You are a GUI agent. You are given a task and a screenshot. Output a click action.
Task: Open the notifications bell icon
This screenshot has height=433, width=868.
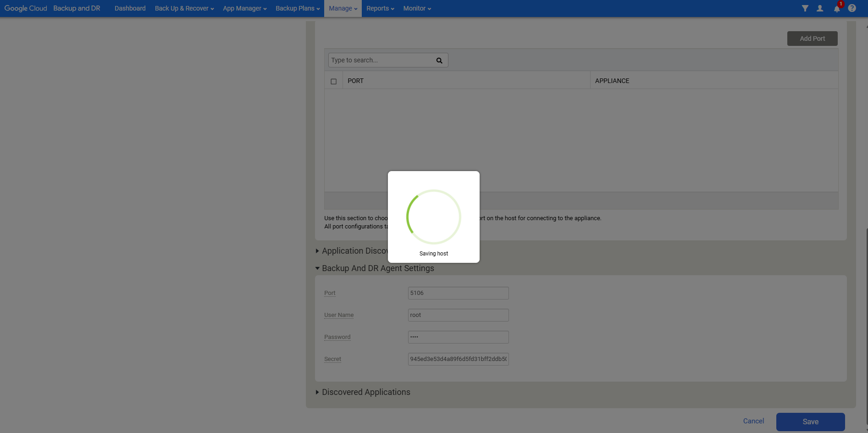pos(837,8)
